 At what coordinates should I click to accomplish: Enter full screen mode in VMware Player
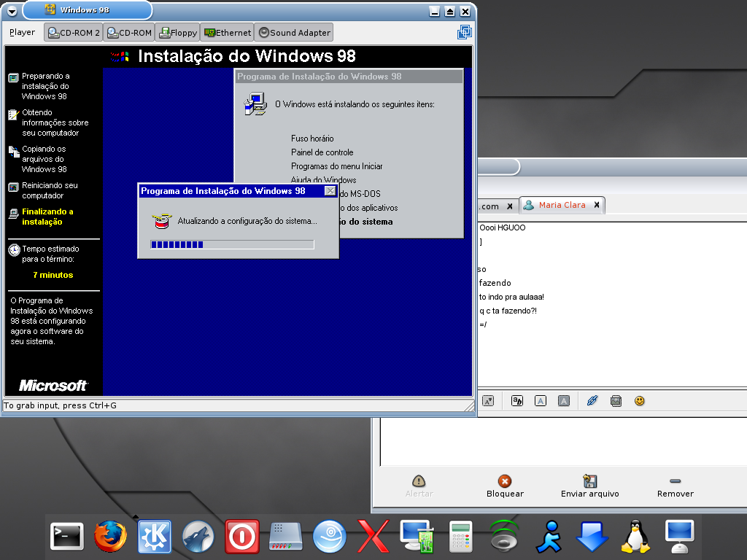click(465, 32)
